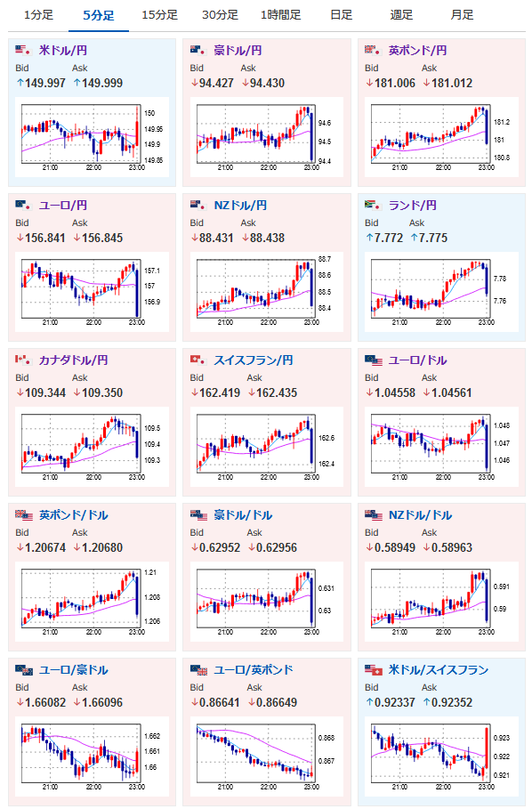Click the EU/US flag icon beside ユーロ/ドル
The image size is (532, 809).
[373, 360]
